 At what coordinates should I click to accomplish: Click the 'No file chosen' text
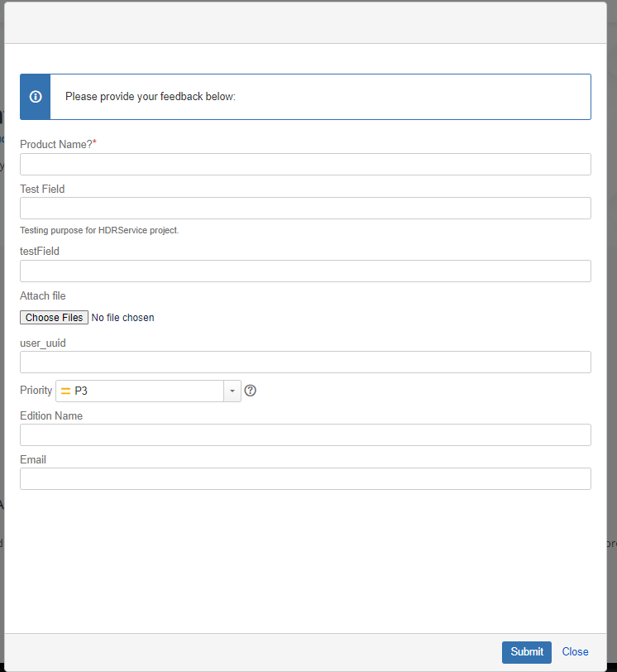click(x=123, y=318)
